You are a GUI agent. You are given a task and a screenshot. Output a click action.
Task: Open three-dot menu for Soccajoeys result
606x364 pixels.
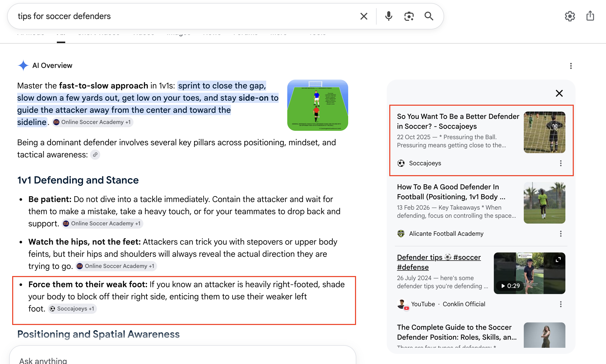pyautogui.click(x=561, y=163)
